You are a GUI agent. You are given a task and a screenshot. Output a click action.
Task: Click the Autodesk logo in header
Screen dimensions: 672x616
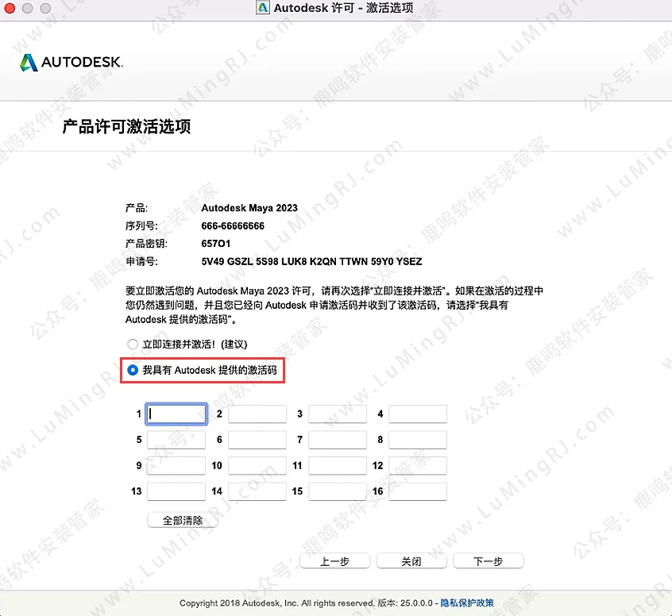(71, 63)
